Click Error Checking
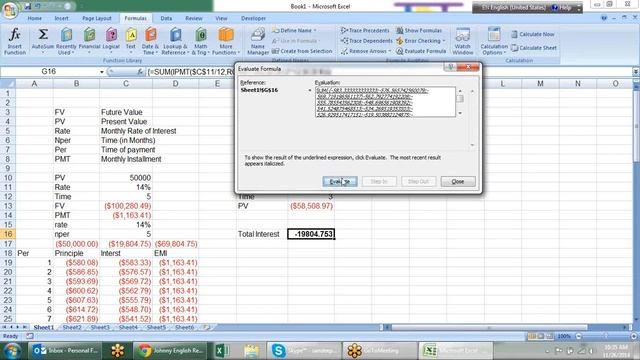The width and height of the screenshot is (640, 360). [418, 41]
